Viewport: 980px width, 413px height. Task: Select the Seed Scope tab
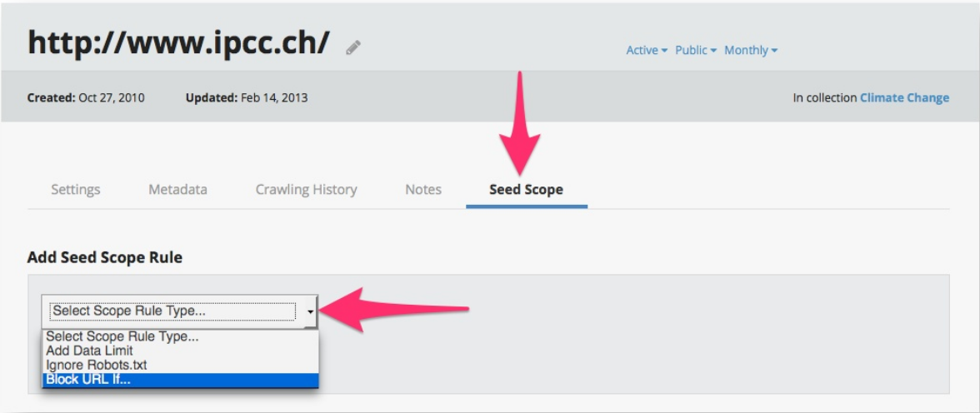coord(526,189)
